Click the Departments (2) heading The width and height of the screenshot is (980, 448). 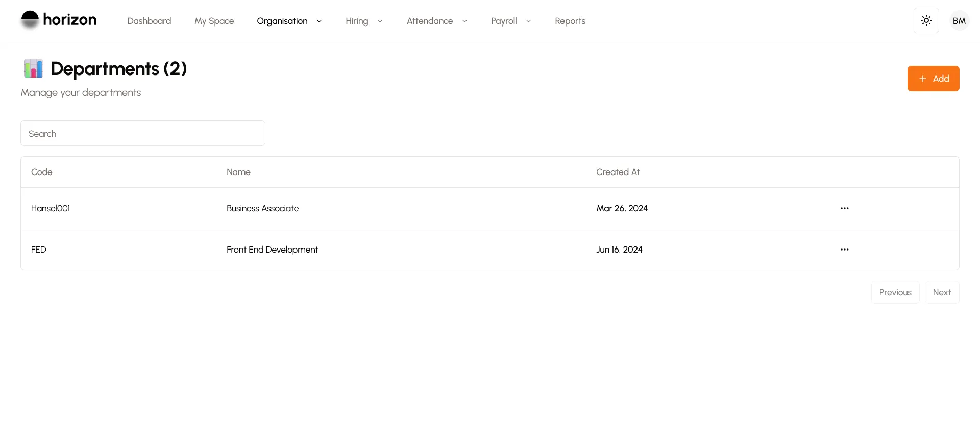(x=119, y=68)
